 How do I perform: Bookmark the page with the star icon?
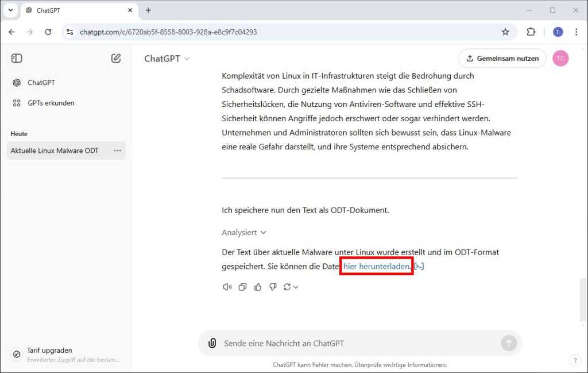click(x=506, y=32)
